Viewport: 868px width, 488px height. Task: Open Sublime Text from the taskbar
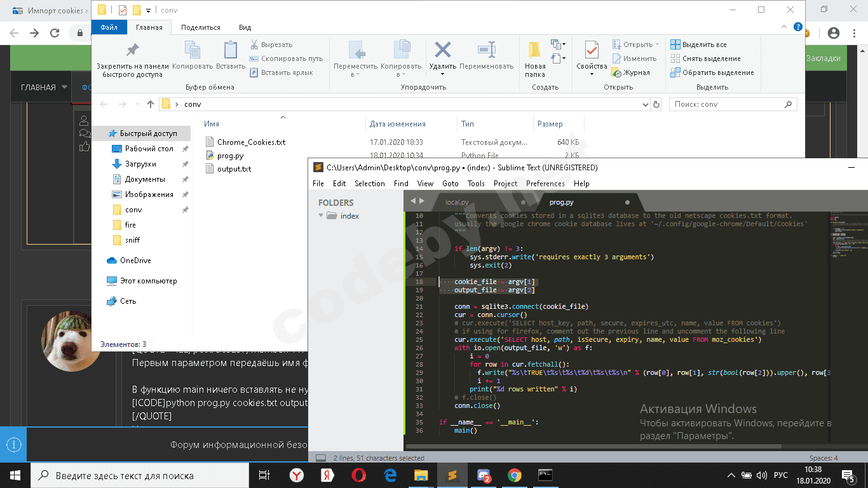pos(452,475)
